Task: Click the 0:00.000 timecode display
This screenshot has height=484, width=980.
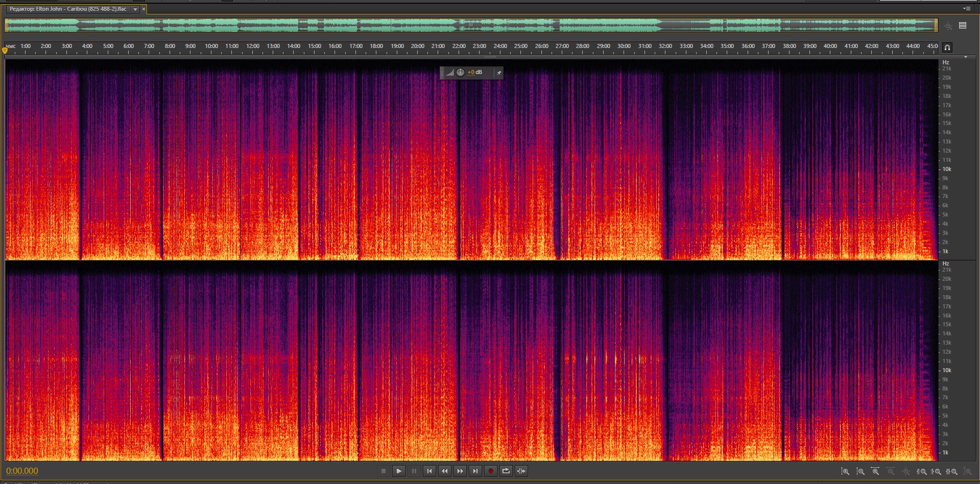Action: (22, 471)
